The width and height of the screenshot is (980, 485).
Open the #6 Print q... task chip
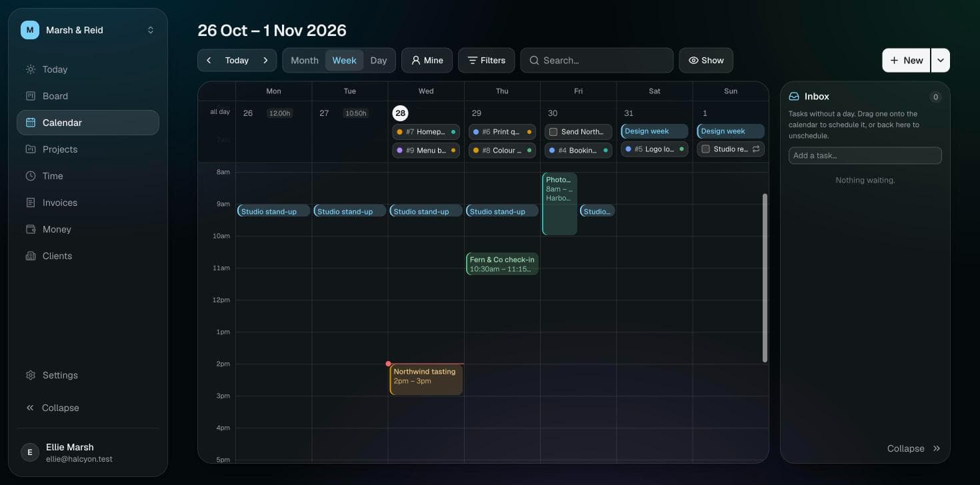[x=502, y=132]
